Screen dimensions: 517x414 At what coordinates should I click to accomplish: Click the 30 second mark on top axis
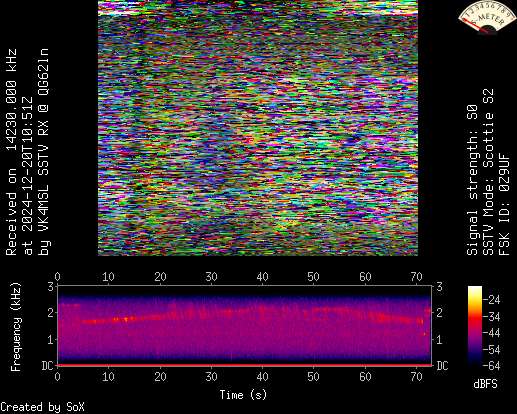click(211, 277)
